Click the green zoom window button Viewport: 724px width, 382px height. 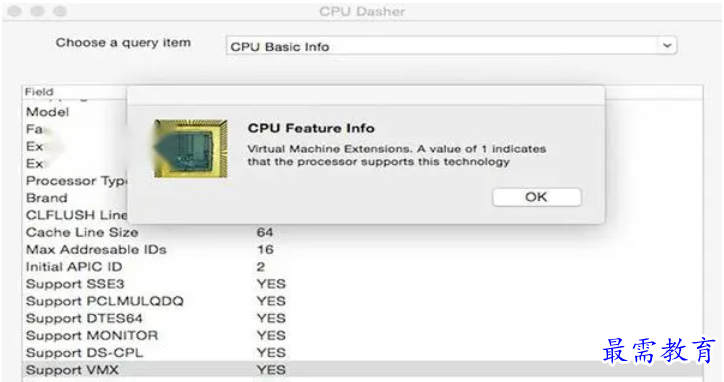60,11
